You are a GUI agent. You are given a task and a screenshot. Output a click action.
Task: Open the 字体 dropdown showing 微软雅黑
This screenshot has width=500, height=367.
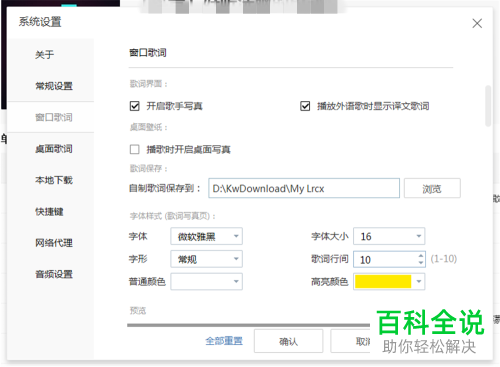click(x=206, y=236)
